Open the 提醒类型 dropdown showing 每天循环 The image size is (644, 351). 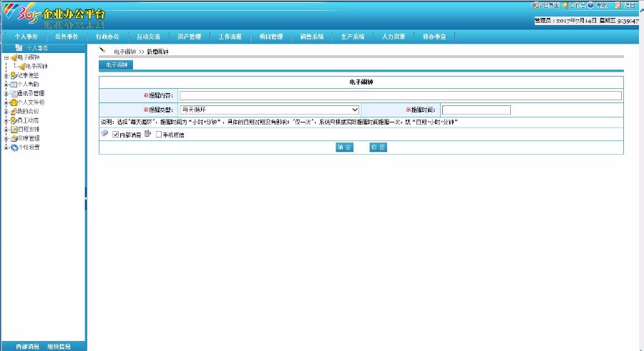point(270,110)
